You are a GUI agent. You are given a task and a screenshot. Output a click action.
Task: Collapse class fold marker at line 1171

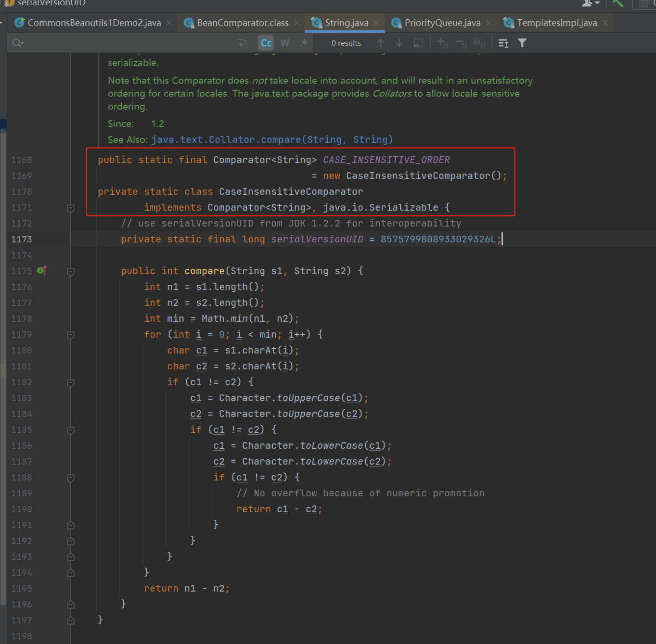pyautogui.click(x=71, y=208)
